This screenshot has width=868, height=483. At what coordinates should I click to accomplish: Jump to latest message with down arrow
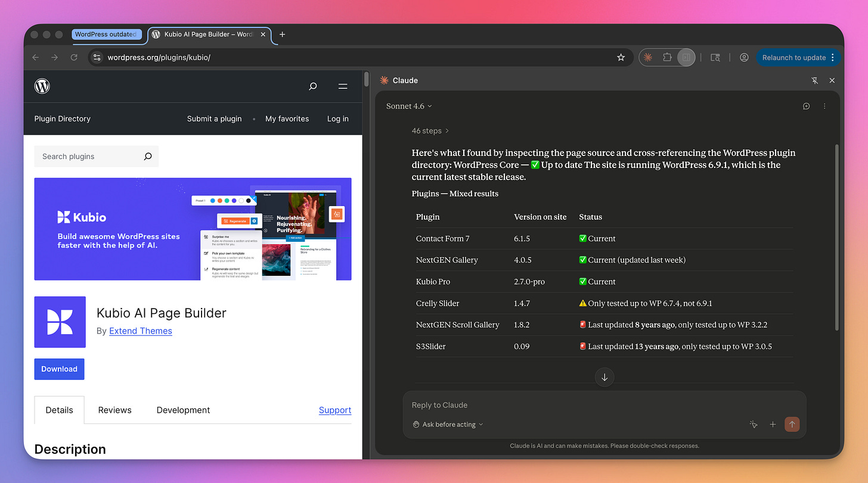[604, 377]
